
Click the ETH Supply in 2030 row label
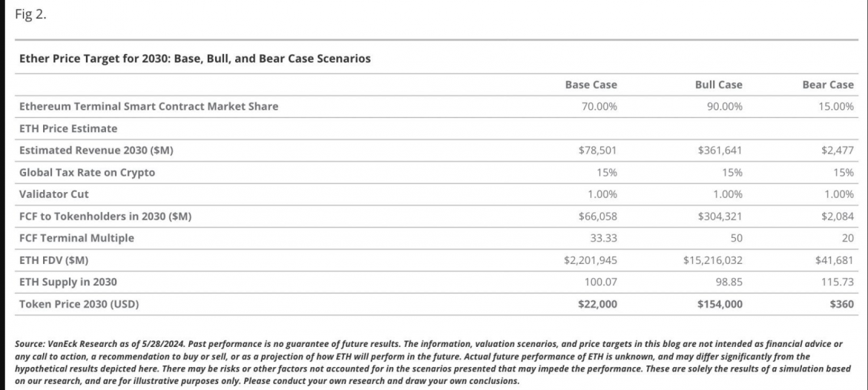click(x=68, y=282)
